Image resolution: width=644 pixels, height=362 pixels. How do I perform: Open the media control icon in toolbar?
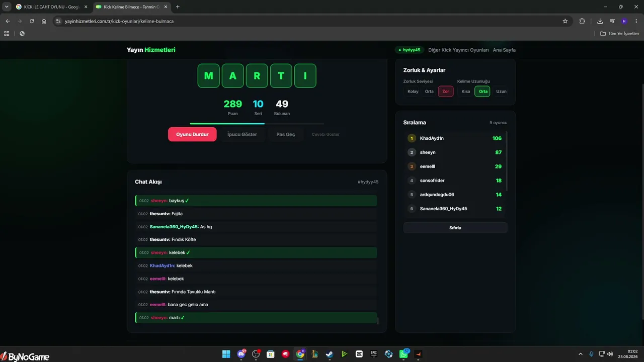pos(612,21)
